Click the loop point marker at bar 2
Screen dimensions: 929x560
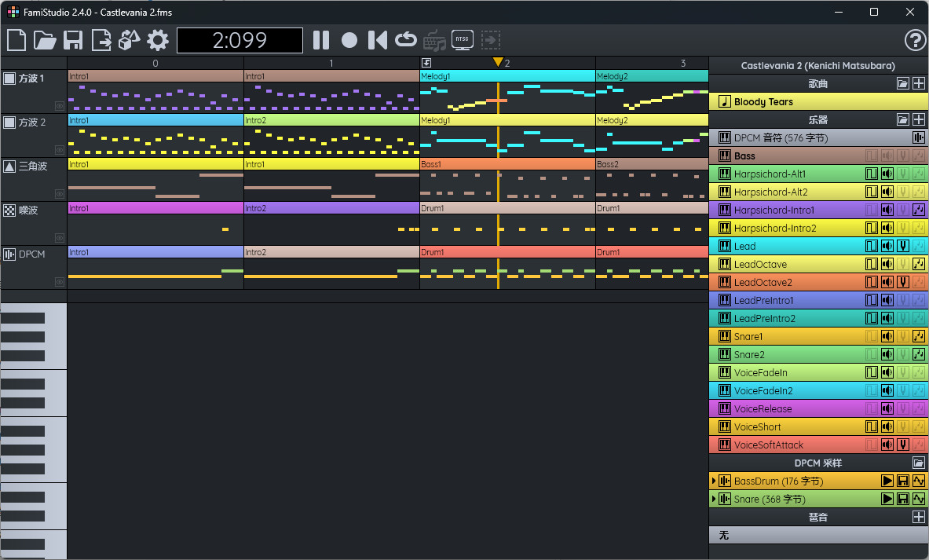coord(426,63)
